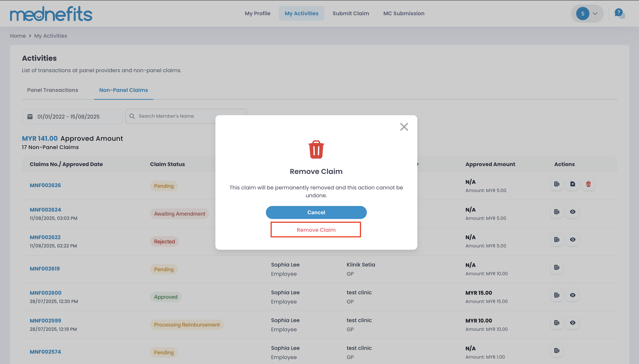This screenshot has width=639, height=364.
Task: Click Amount: MYR 1.00 for MNF002574
Action: tap(485, 357)
